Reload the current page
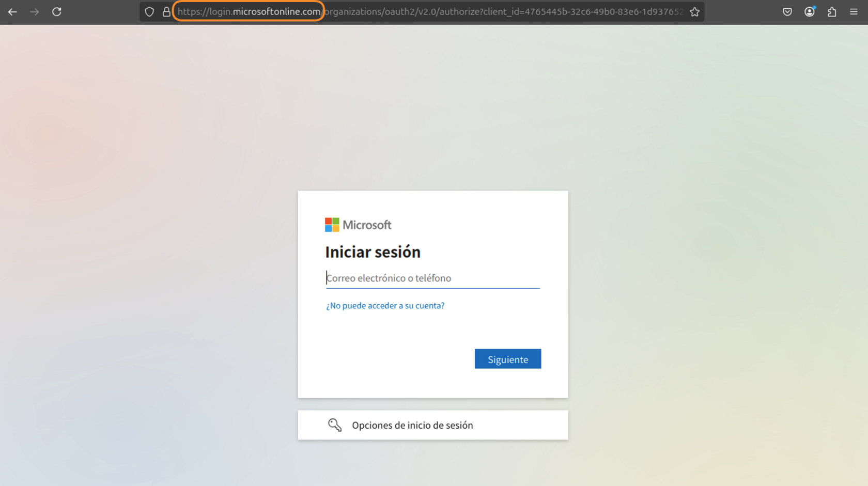This screenshot has width=868, height=486. click(57, 11)
